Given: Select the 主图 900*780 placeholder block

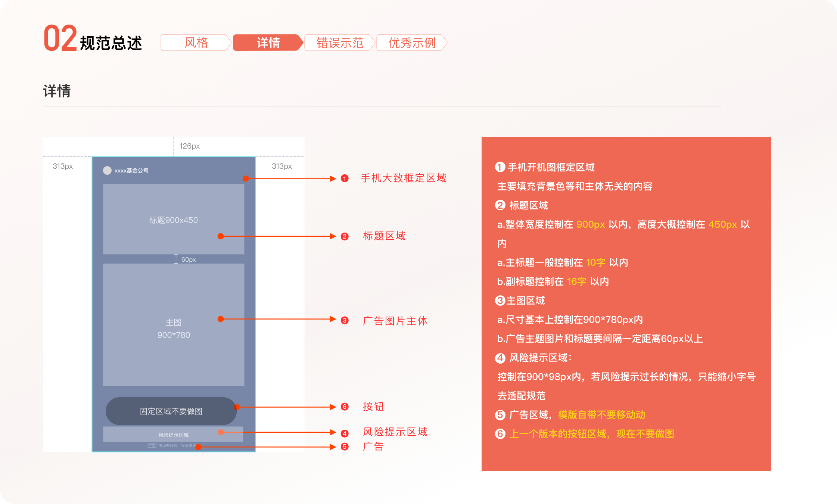Looking at the screenshot, I should click(x=174, y=325).
